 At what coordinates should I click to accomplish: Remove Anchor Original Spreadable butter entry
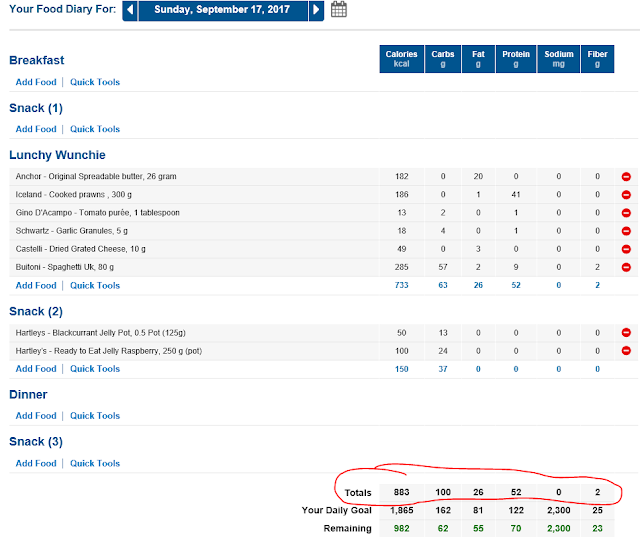pyautogui.click(x=626, y=177)
